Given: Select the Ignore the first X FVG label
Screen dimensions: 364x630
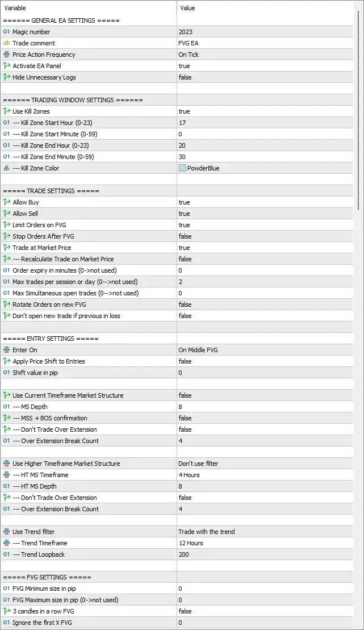Looking at the screenshot, I should pyautogui.click(x=42, y=623).
